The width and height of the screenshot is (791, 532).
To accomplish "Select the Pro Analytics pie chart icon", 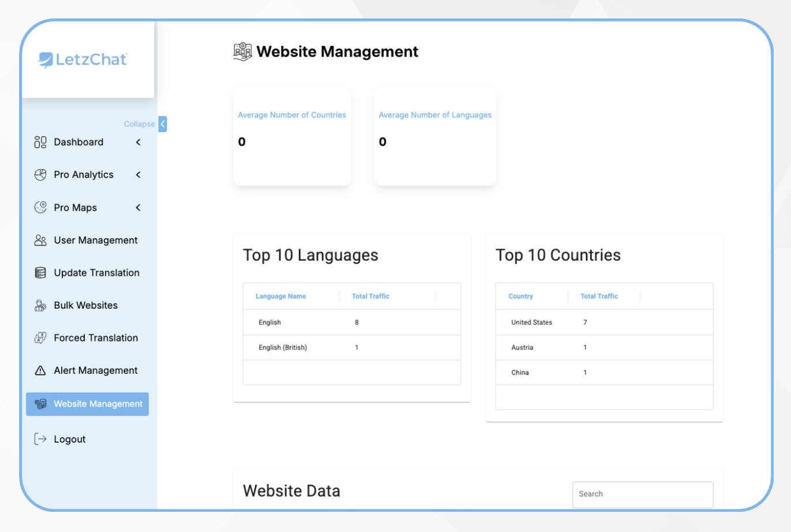I will [40, 174].
